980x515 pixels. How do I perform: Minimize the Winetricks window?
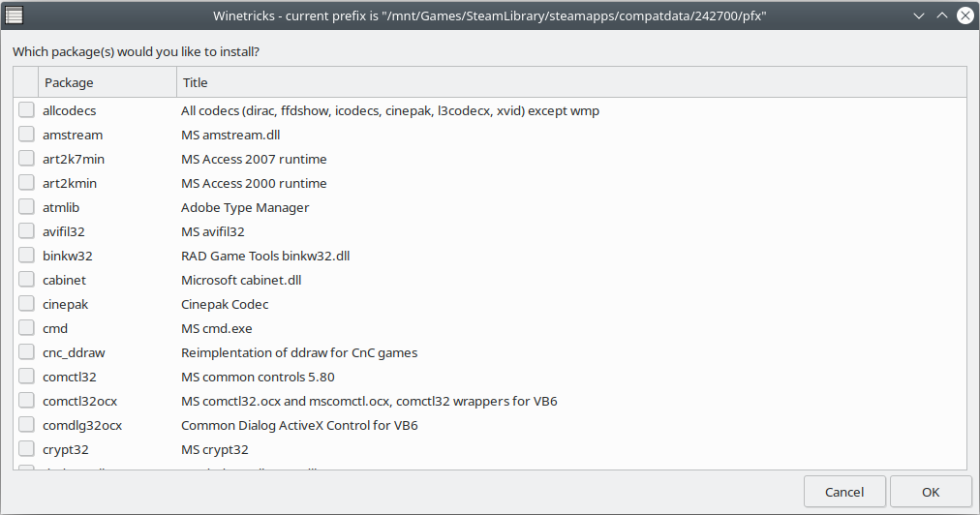coord(919,15)
